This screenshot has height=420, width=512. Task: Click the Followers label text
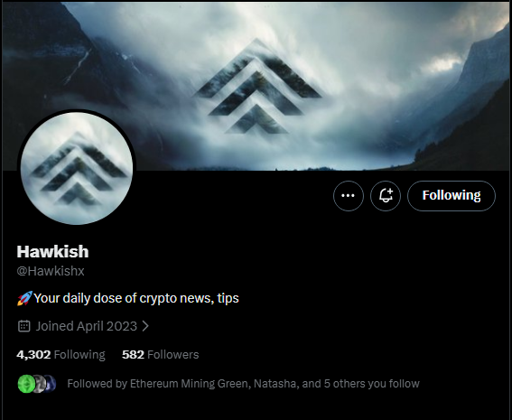coord(173,354)
